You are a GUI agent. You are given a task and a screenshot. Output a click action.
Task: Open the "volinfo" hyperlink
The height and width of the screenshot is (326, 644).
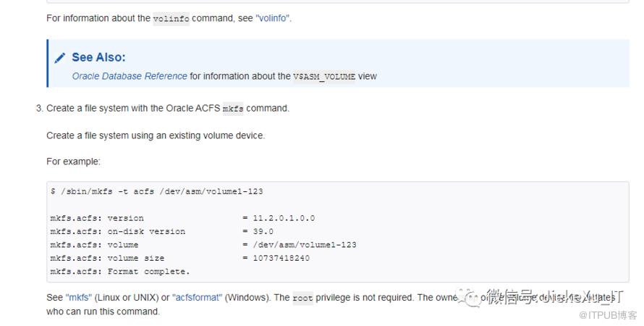[274, 18]
